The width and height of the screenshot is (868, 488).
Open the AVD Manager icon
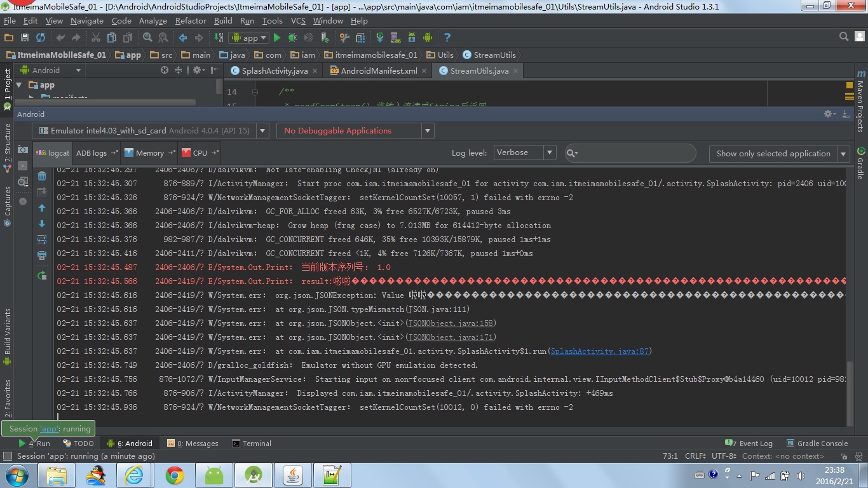[395, 37]
